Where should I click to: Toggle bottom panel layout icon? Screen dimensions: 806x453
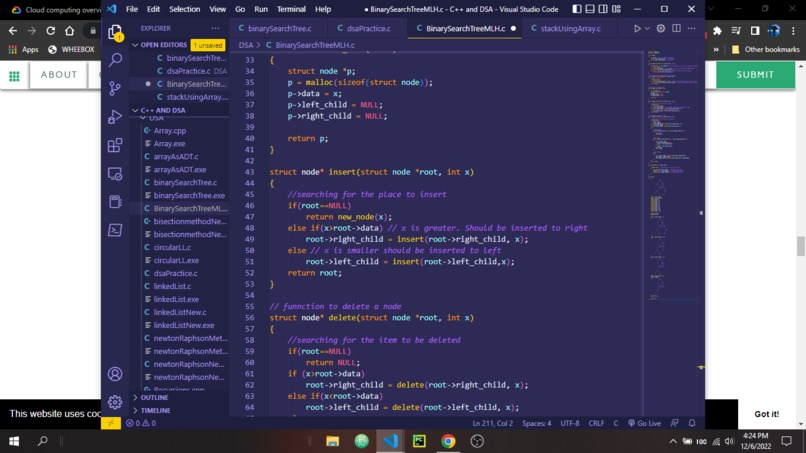point(590,9)
